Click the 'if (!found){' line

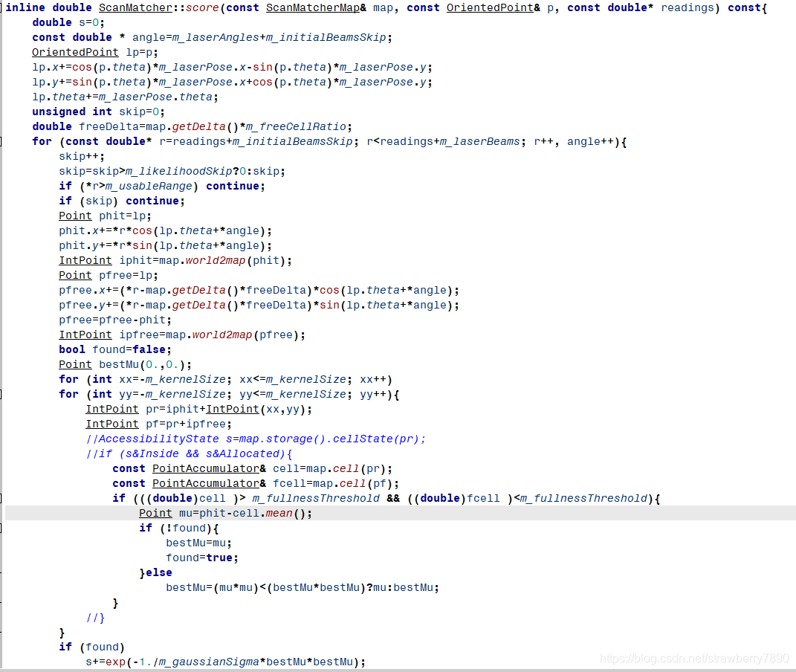(179, 528)
